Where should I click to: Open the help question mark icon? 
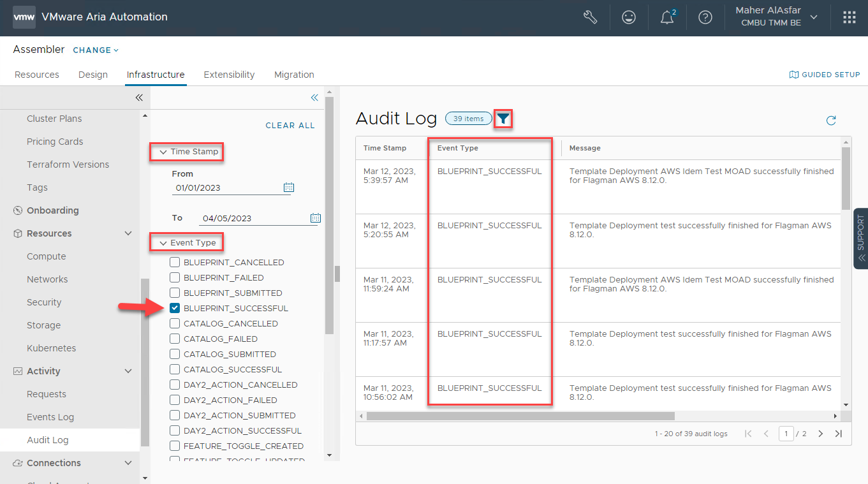click(x=705, y=18)
